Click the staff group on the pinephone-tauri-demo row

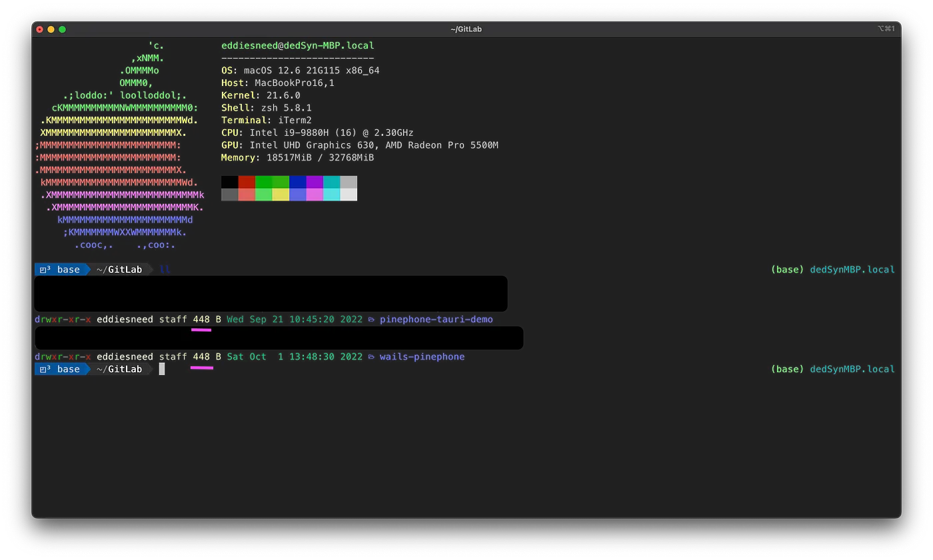(x=173, y=320)
